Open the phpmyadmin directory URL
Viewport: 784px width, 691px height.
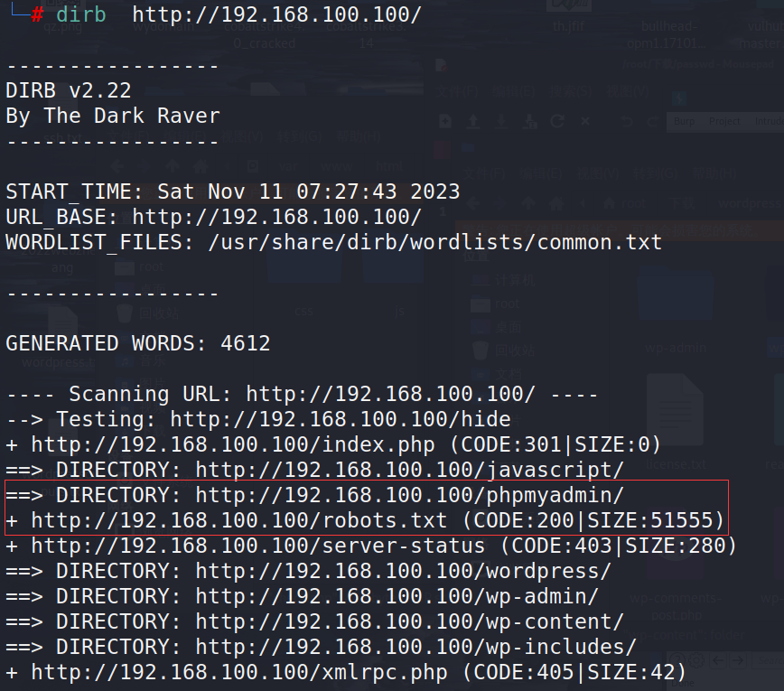point(409,495)
